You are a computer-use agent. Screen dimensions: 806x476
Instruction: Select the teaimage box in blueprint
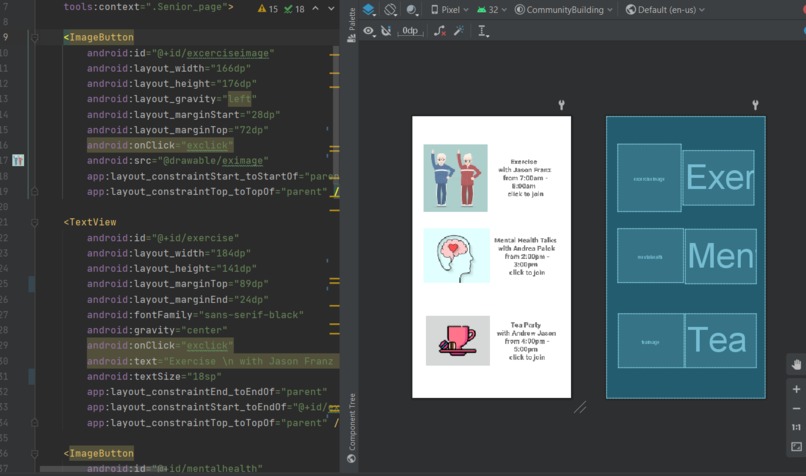coord(651,340)
